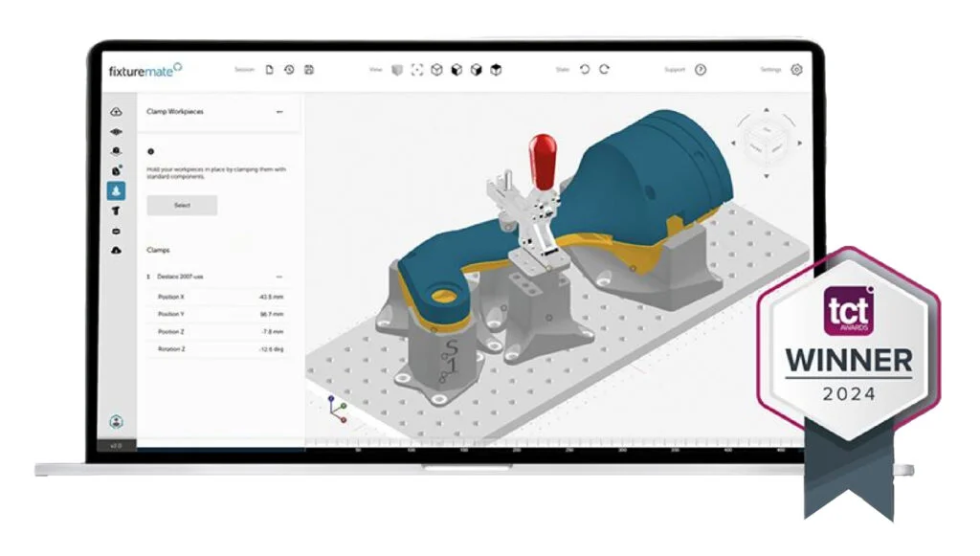Save session with the floppy disk icon

[x=309, y=69]
